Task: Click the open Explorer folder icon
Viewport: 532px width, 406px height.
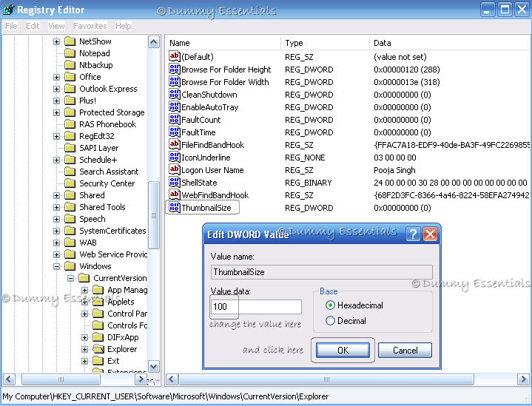Action: coord(98,349)
